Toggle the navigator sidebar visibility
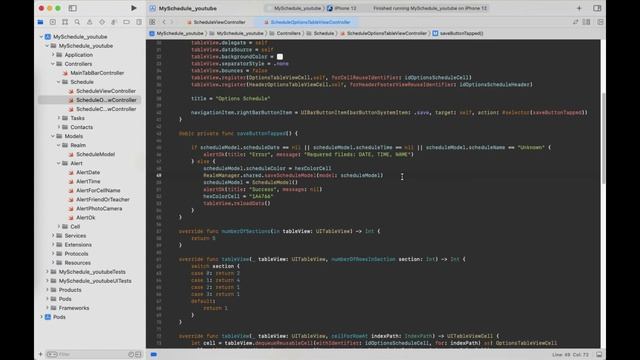 [x=73, y=8]
